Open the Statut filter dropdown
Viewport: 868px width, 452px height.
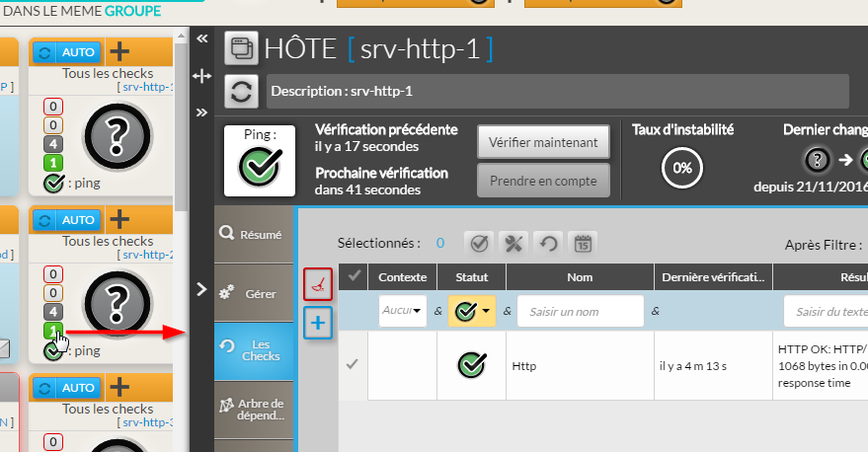coord(472,312)
